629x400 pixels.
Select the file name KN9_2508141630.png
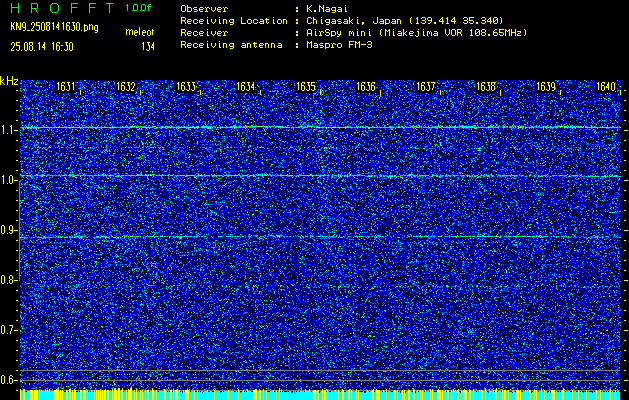[54, 28]
